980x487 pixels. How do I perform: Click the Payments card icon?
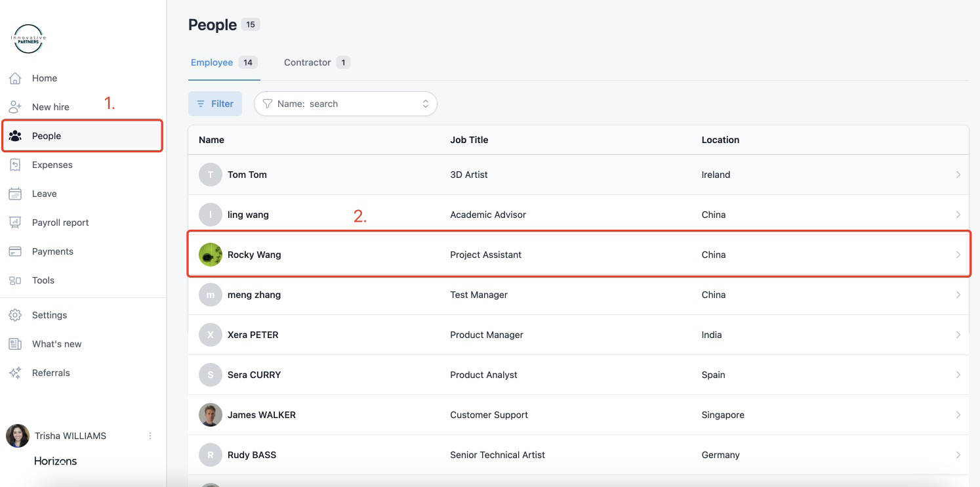(15, 251)
